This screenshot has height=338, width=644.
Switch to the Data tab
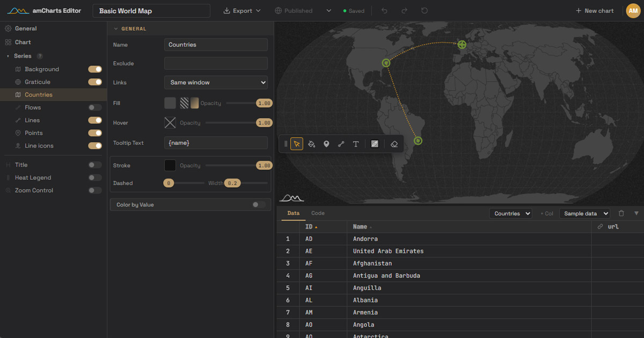pyautogui.click(x=294, y=213)
